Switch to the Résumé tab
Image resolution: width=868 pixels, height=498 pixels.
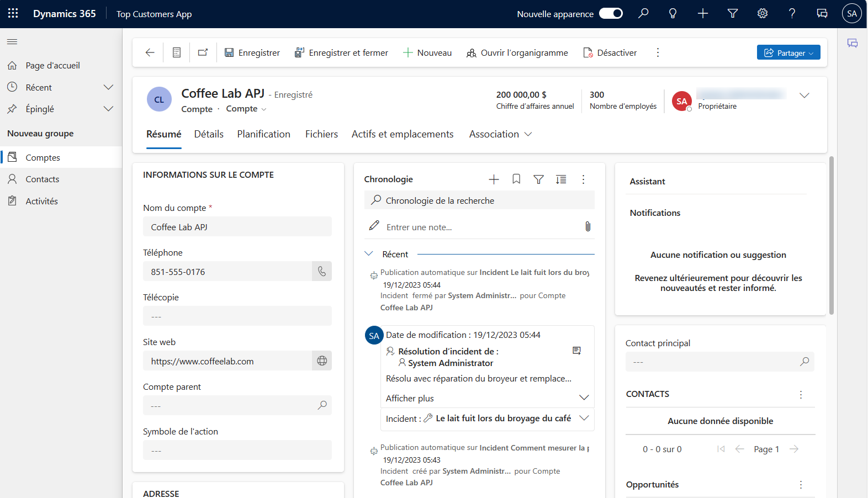coord(163,134)
